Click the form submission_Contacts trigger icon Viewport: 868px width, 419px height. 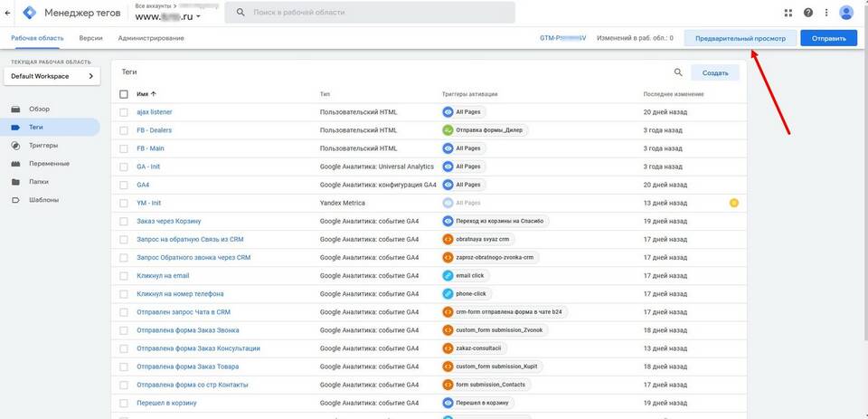point(448,385)
